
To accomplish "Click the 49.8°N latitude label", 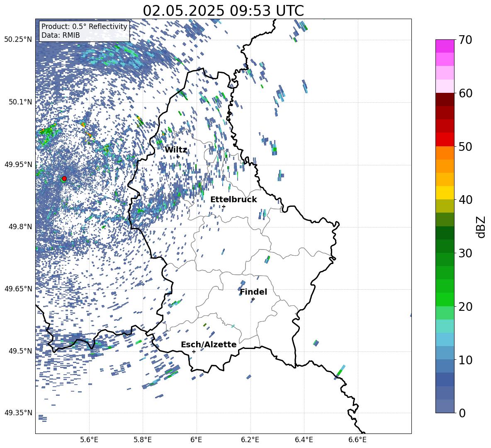I will pyautogui.click(x=20, y=227).
